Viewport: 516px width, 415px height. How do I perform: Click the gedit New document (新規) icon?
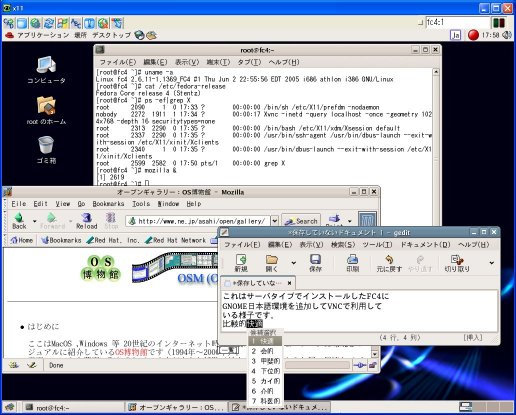coord(241,260)
